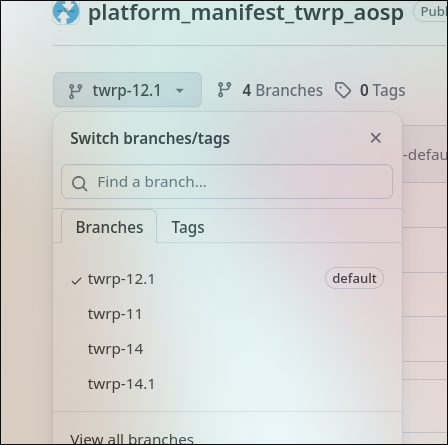Switch to the Tags tab
The image size is (448, 445).
[x=188, y=227]
